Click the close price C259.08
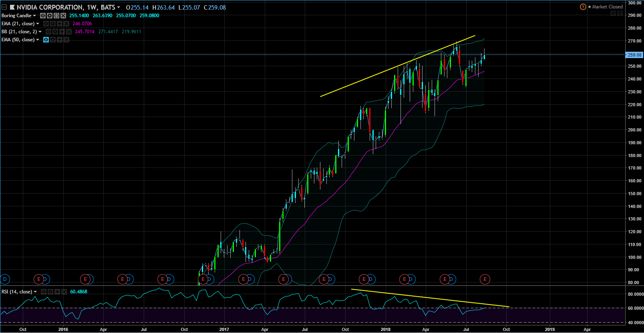 coord(215,8)
